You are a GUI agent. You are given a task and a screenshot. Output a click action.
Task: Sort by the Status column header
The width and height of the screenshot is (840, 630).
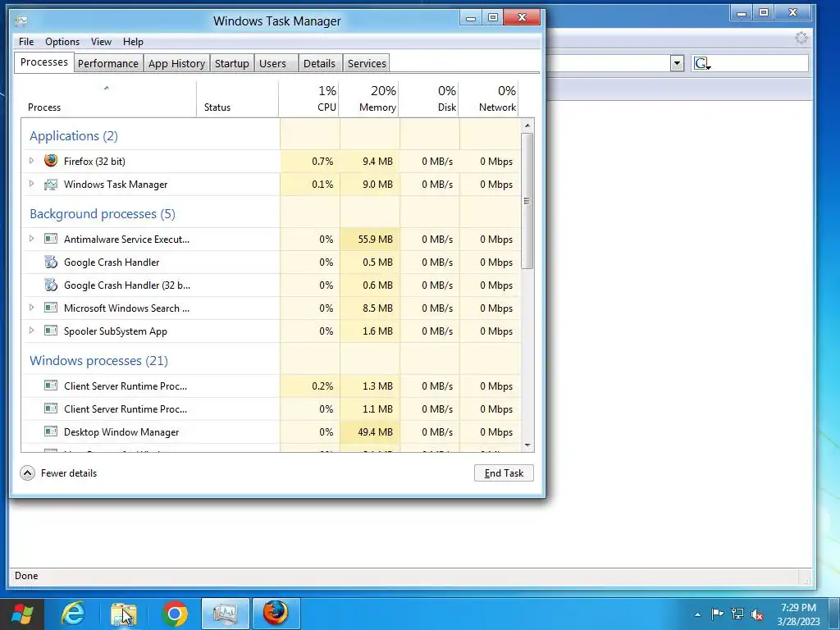(x=237, y=99)
